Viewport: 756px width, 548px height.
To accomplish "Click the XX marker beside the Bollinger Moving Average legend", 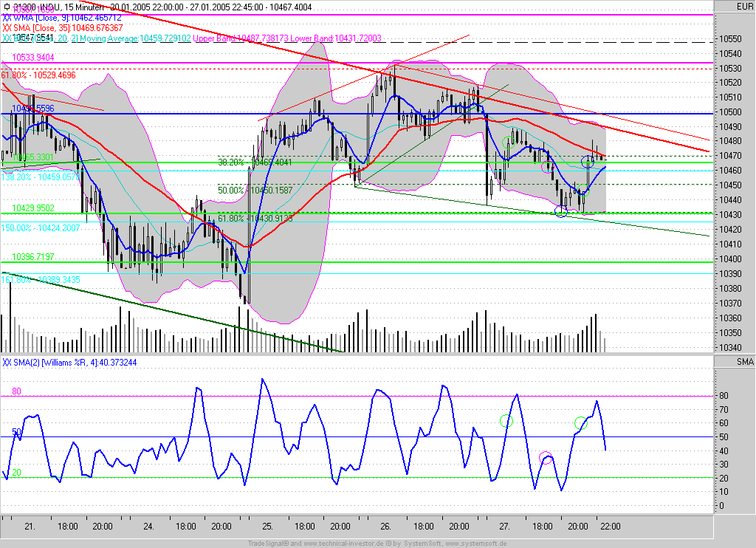I will pyautogui.click(x=7, y=38).
